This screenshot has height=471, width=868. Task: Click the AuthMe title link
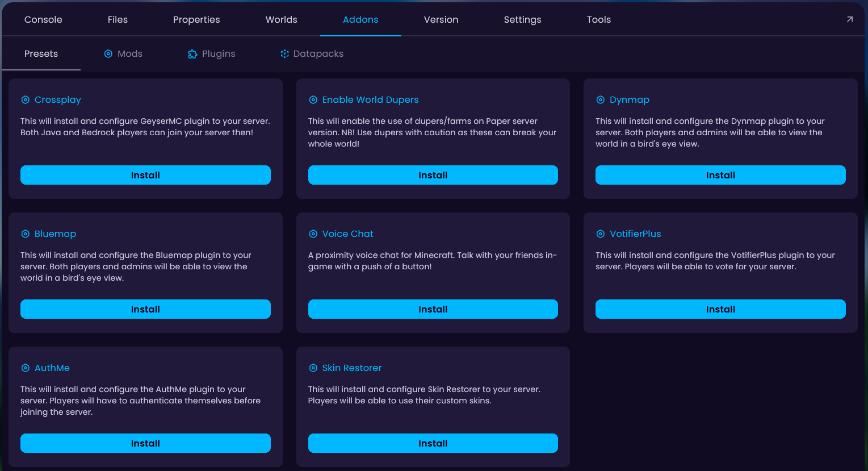pyautogui.click(x=52, y=368)
